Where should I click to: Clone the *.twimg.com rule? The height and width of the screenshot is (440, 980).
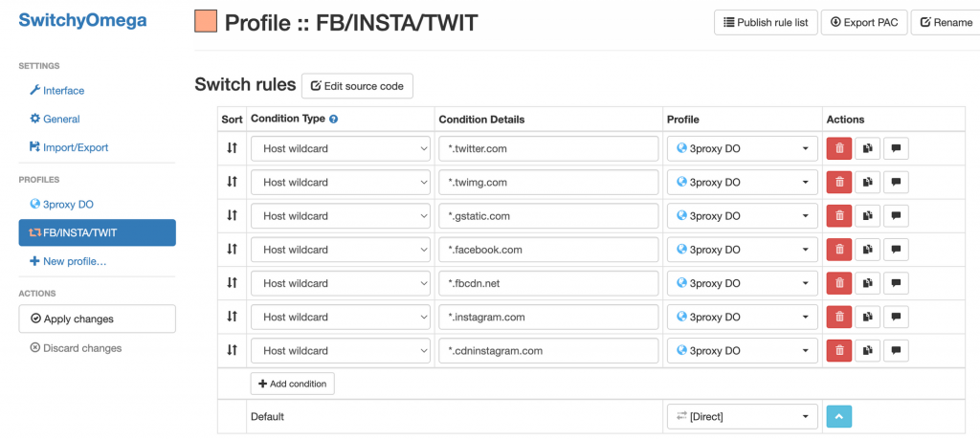point(867,183)
